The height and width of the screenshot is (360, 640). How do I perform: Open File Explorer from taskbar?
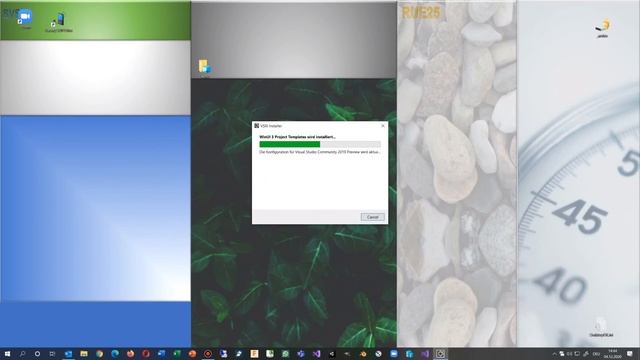coord(84,354)
